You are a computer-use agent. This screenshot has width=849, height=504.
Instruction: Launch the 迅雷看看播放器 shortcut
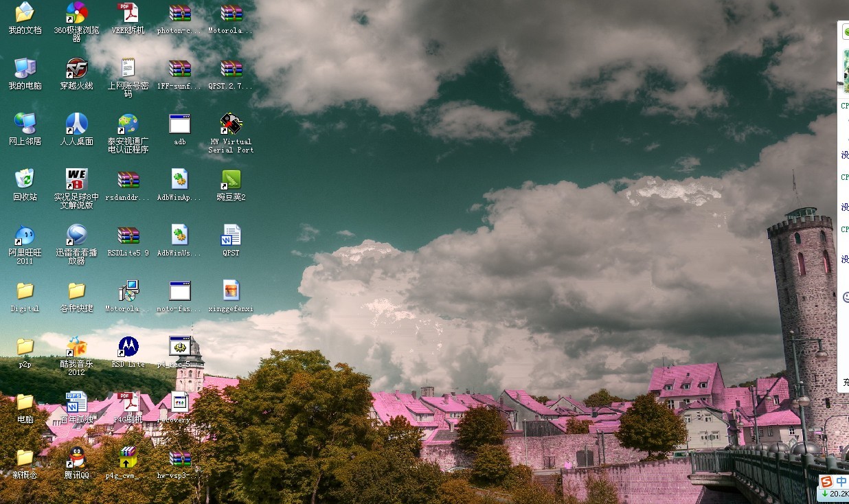[76, 234]
